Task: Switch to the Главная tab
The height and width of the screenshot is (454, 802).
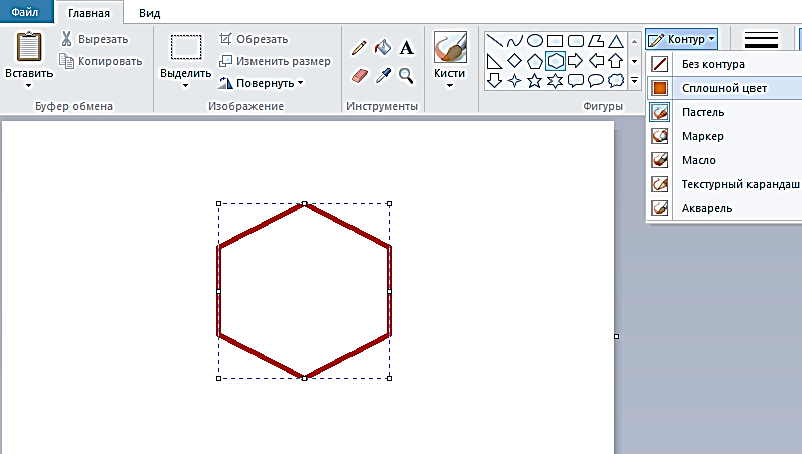Action: tap(88, 13)
